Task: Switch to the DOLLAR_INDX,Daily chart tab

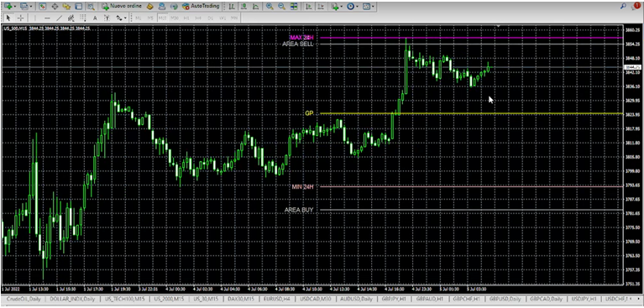Action: tap(72, 299)
